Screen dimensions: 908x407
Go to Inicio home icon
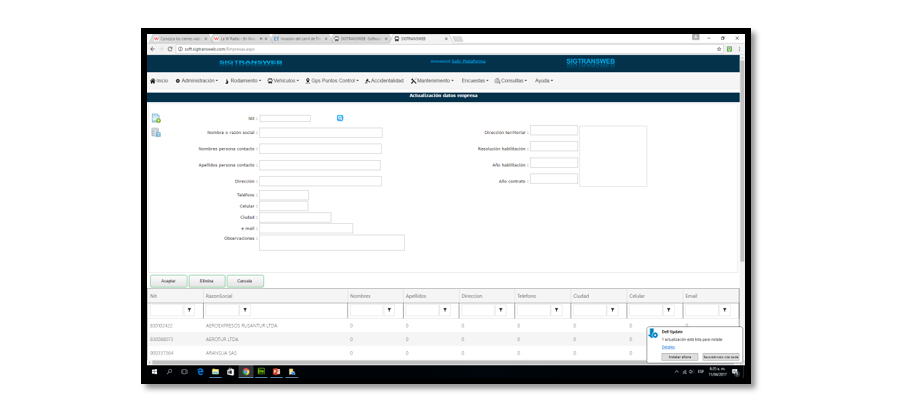pyautogui.click(x=152, y=80)
